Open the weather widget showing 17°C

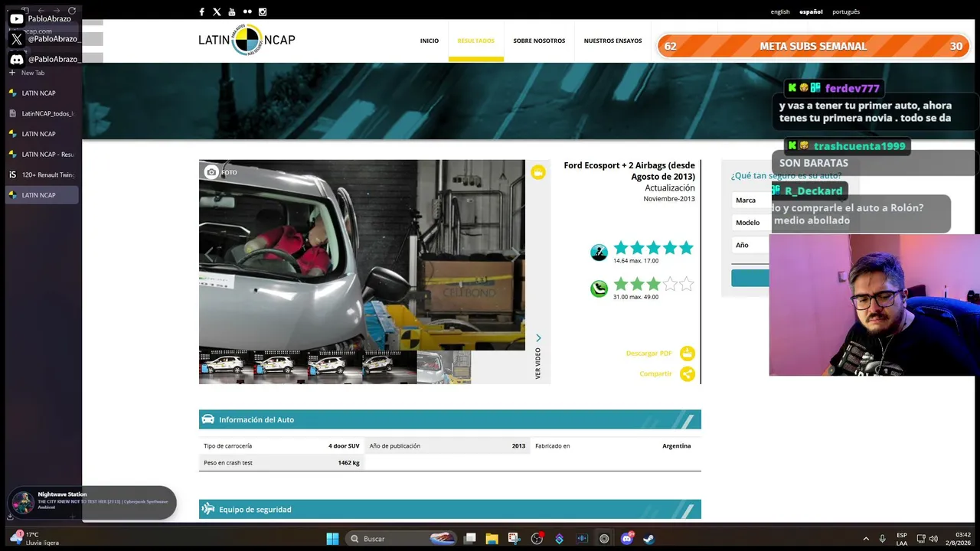coord(35,539)
